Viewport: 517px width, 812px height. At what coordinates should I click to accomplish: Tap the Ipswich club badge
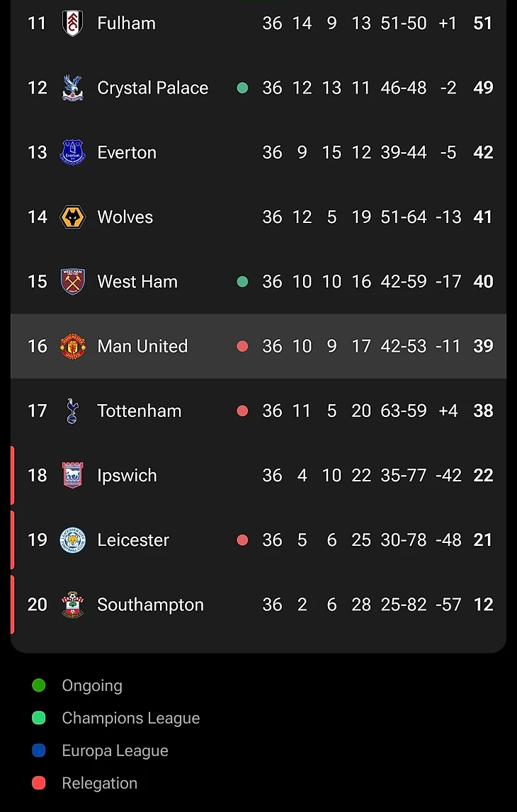tap(72, 476)
